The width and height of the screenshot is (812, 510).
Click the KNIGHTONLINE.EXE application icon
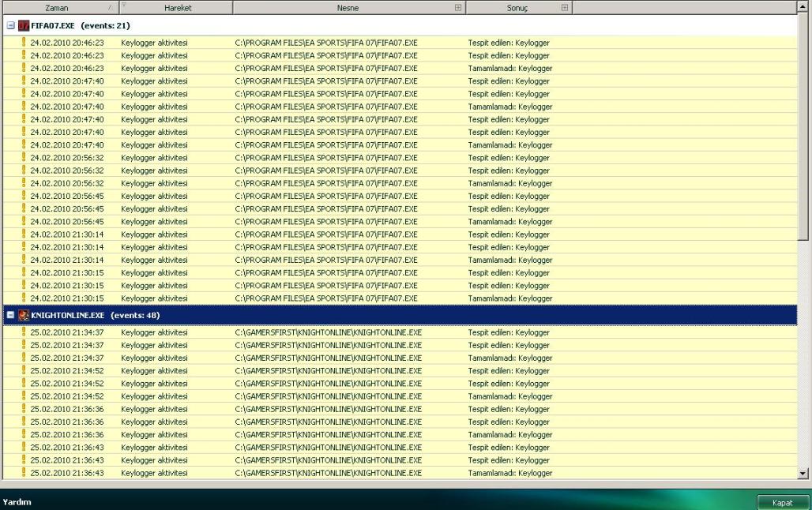[x=23, y=315]
